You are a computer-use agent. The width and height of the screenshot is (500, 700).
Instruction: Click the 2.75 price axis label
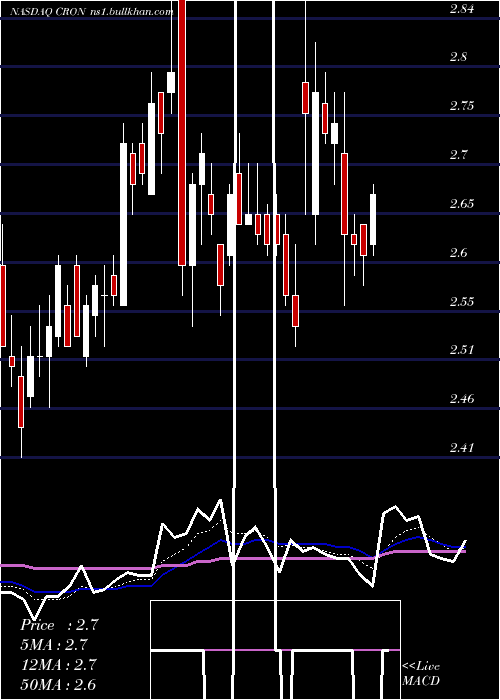click(x=462, y=106)
